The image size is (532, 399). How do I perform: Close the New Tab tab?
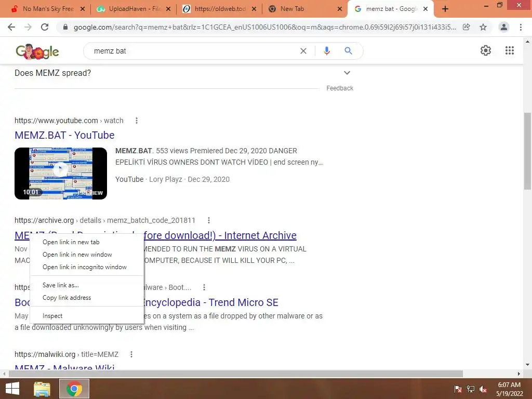point(340,9)
